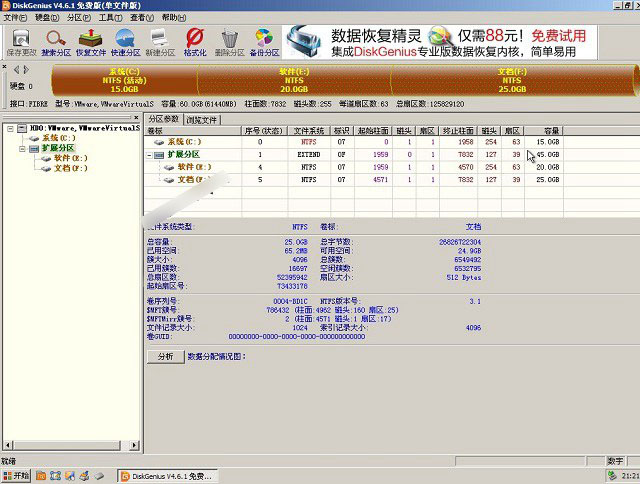640x484 pixels.
Task: Click the 文件系统 column header
Action: click(x=309, y=131)
